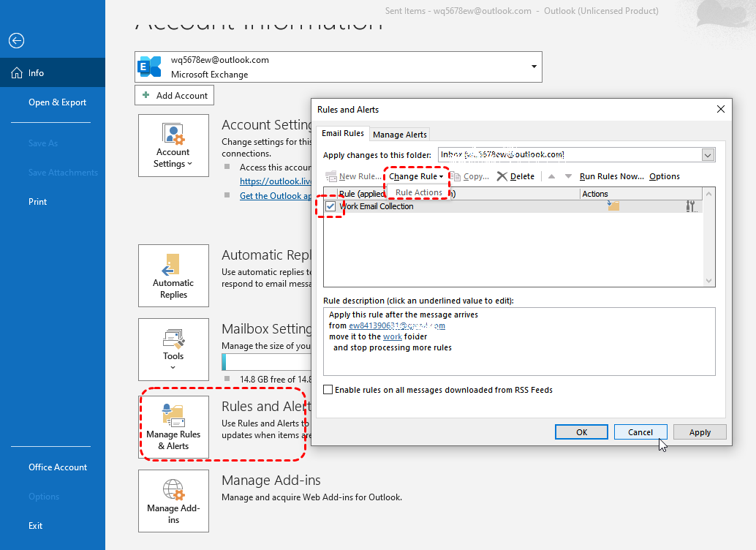Click the rules list scrollbar down arrow
Viewport: 756px width, 550px height.
tap(708, 281)
